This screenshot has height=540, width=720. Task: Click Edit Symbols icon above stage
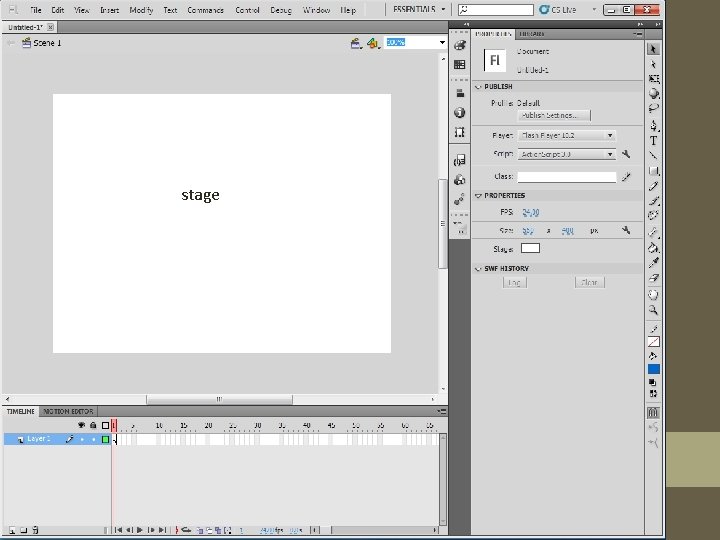tap(373, 43)
